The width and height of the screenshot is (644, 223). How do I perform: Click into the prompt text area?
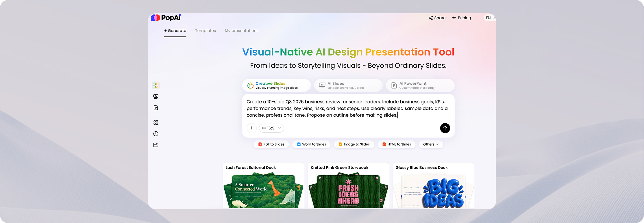348,108
